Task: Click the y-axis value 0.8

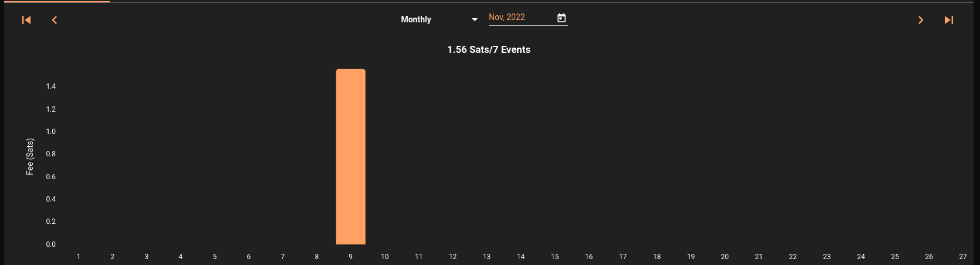Action: point(51,154)
